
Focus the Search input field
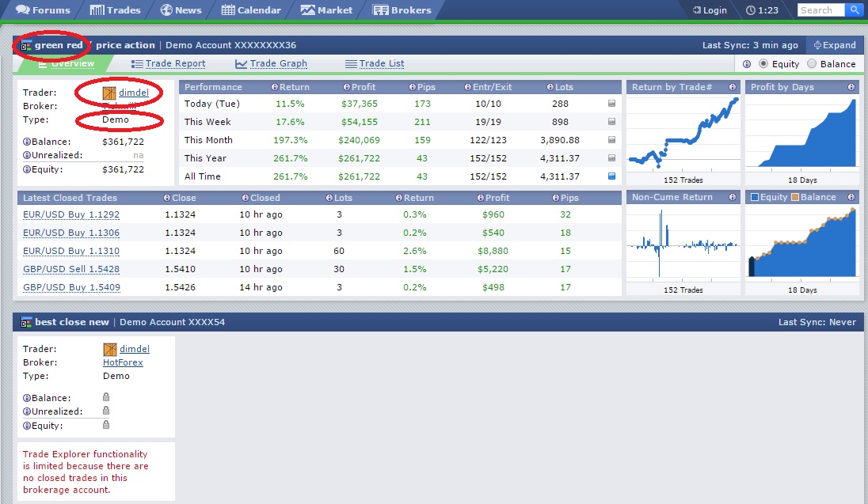821,10
